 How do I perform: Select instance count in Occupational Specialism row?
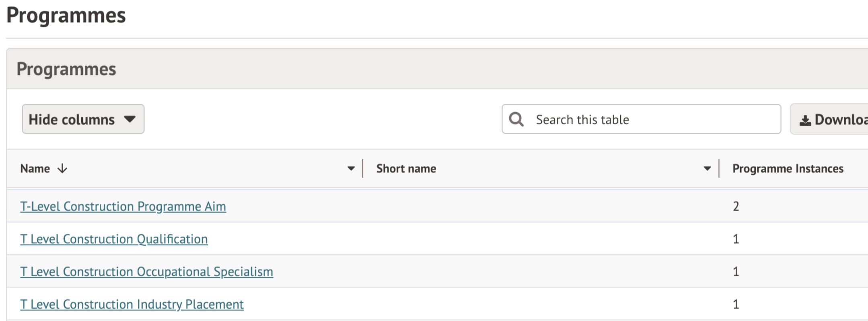(736, 272)
